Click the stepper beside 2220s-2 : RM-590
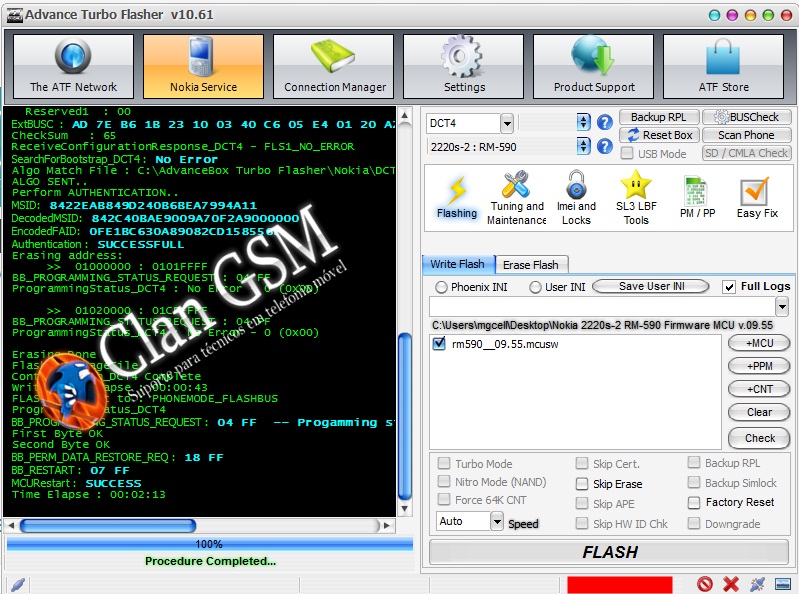The height and width of the screenshot is (594, 799). (583, 147)
